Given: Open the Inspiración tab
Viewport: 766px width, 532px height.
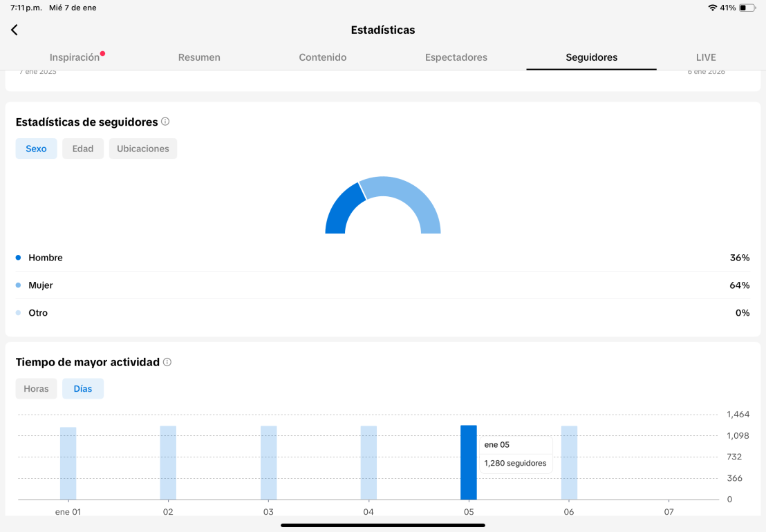Looking at the screenshot, I should pos(74,57).
